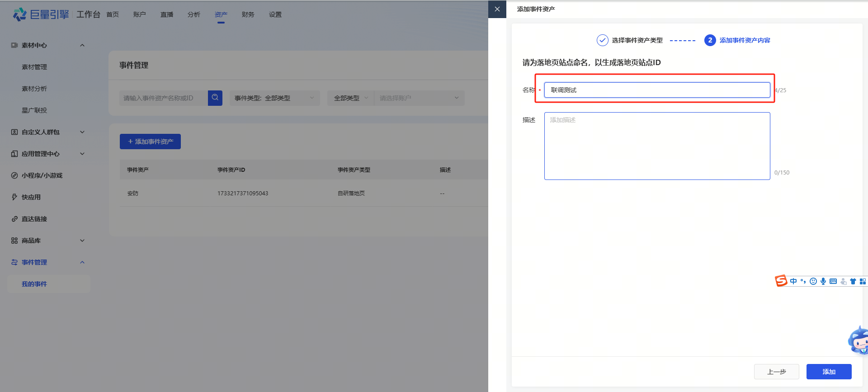868x392 pixels.
Task: Click the blue 添加 button
Action: pos(829,372)
